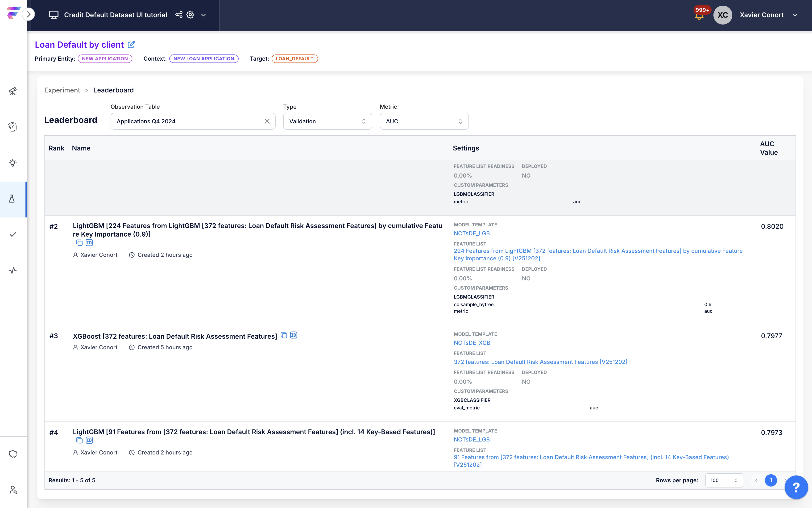
Task: Click the blue help question button
Action: click(x=796, y=487)
